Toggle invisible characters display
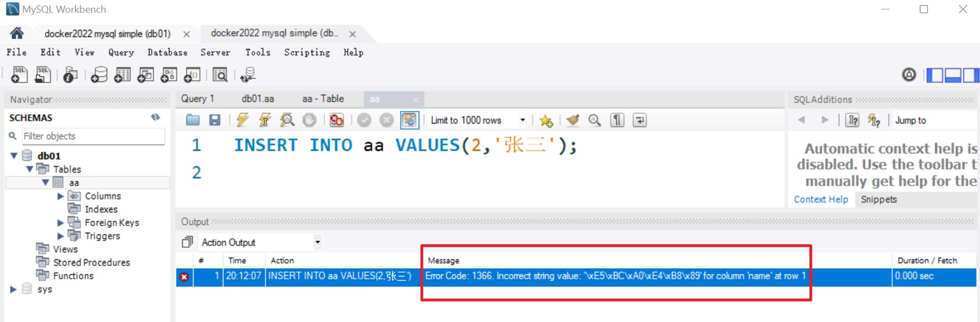Viewport: 980px width, 322px height. 617,120
